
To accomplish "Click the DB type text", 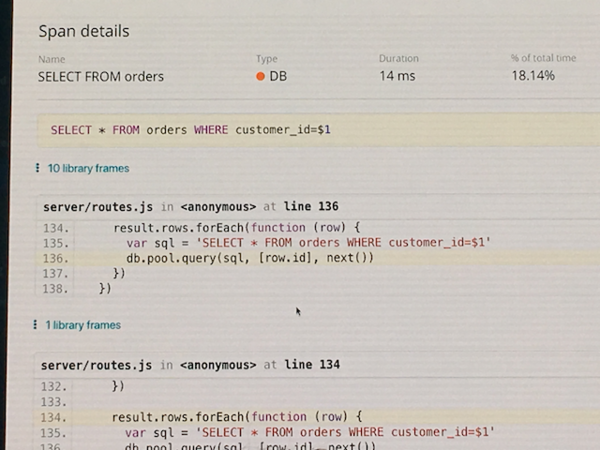I will pyautogui.click(x=278, y=76).
